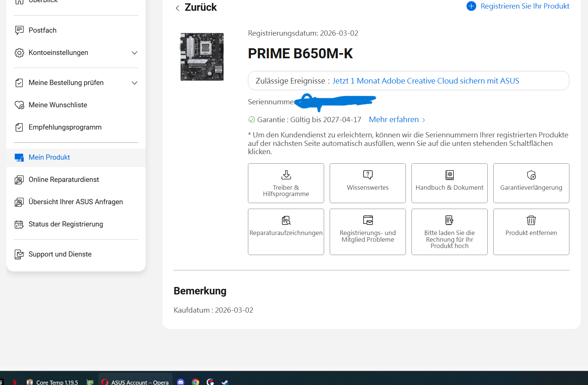The width and height of the screenshot is (588, 385).
Task: Go back with the Zurück arrow
Action: click(x=177, y=8)
